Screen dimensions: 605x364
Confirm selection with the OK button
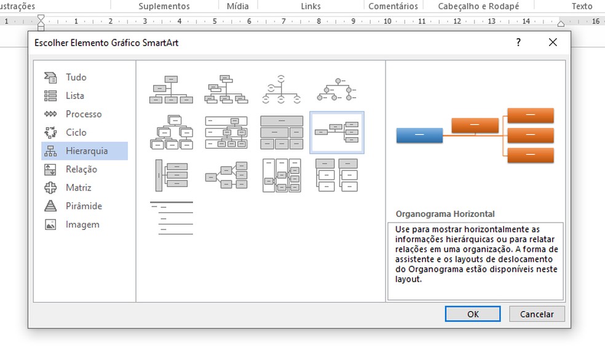click(472, 314)
